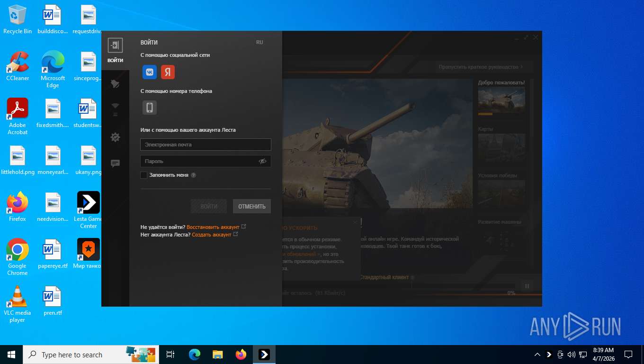The image size is (644, 364).
Task: Click Пропустить краткое руководство link
Action: [x=481, y=67]
